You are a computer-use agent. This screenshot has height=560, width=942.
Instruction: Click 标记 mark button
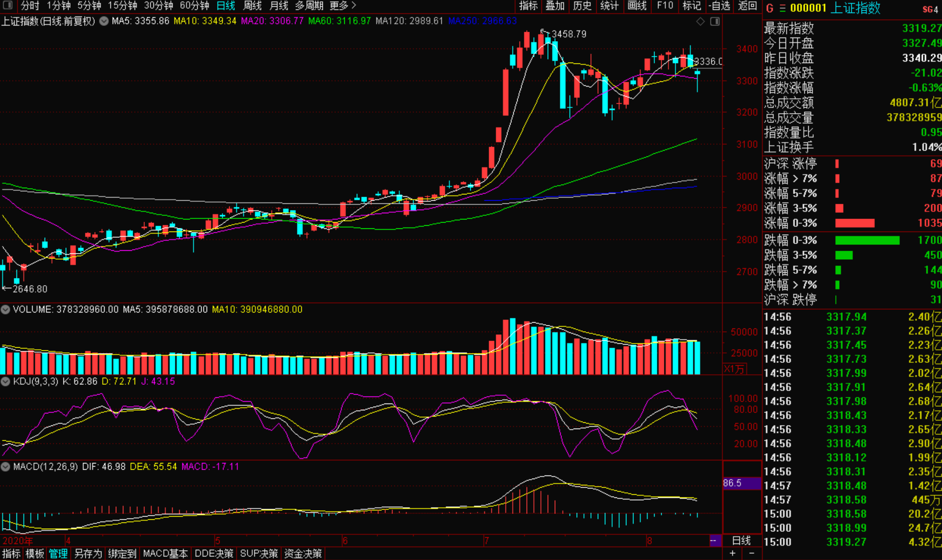tap(692, 6)
